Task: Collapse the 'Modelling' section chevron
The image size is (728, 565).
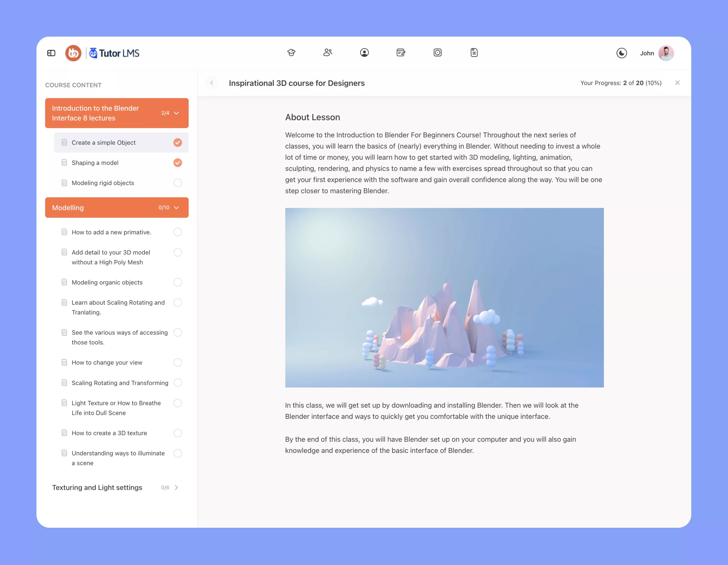Action: pyautogui.click(x=177, y=208)
